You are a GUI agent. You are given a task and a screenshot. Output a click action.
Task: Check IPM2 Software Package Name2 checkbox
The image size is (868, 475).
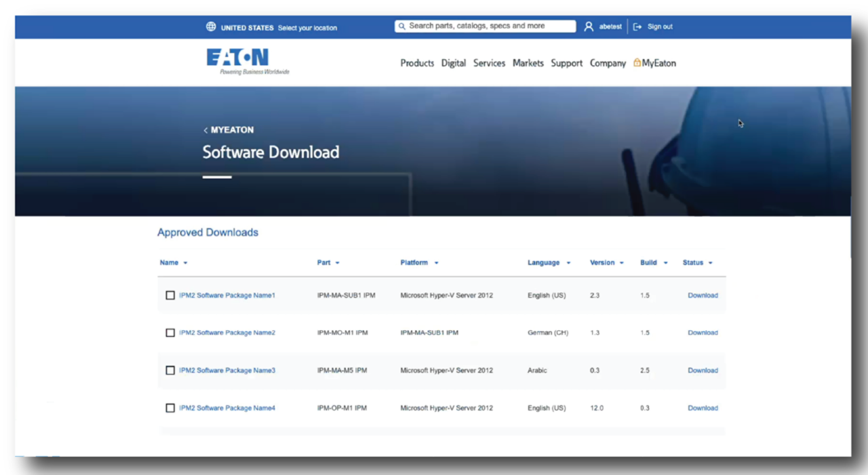pyautogui.click(x=170, y=333)
